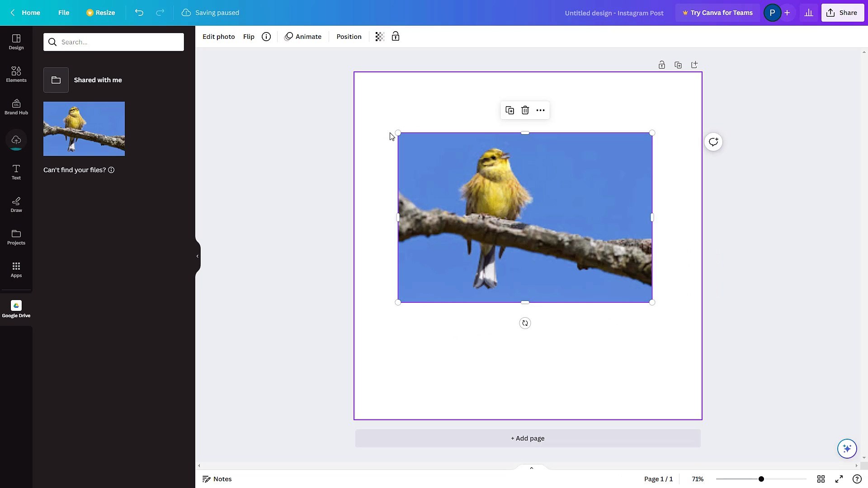Open the Position options
This screenshot has height=488, width=868.
click(349, 37)
